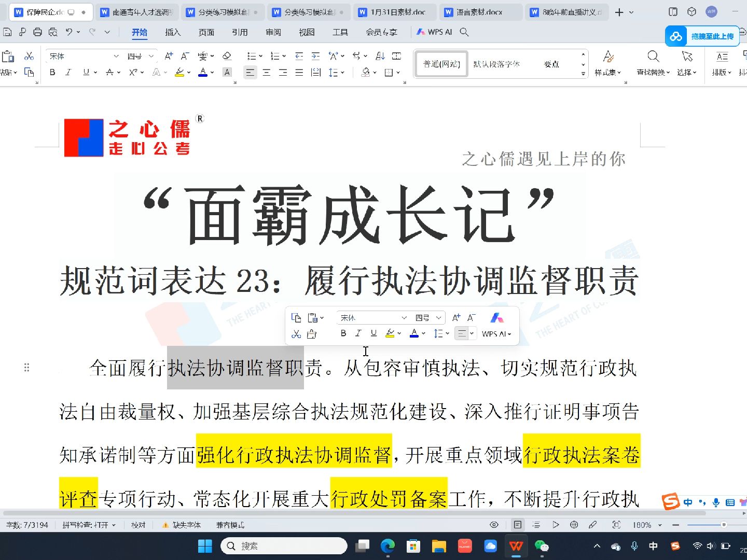
Task: Select center paragraph alignment
Action: click(x=266, y=72)
